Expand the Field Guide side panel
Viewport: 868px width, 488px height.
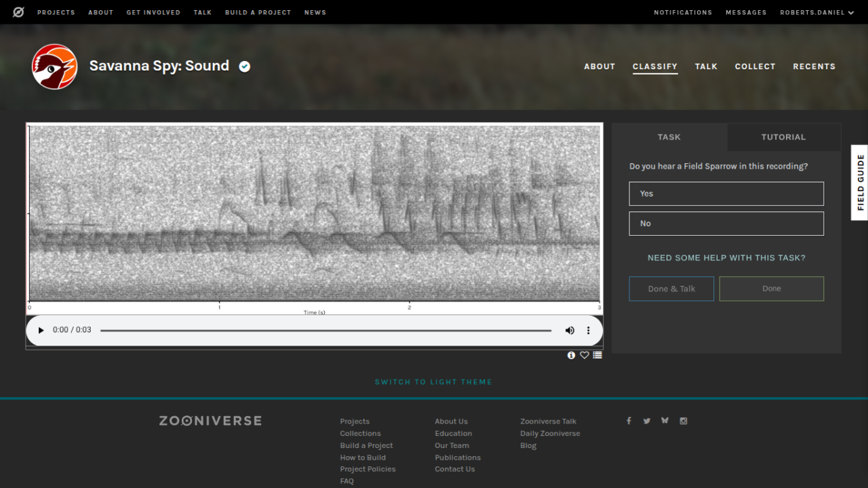point(860,182)
